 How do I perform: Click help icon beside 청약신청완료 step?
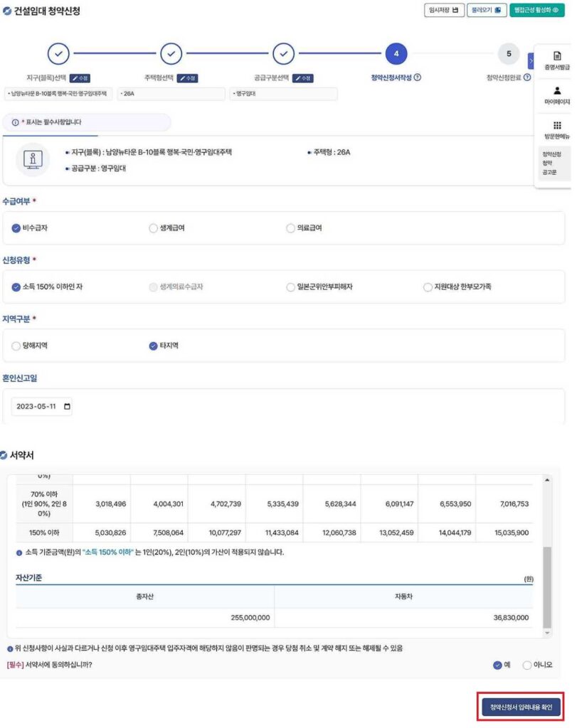click(527, 77)
